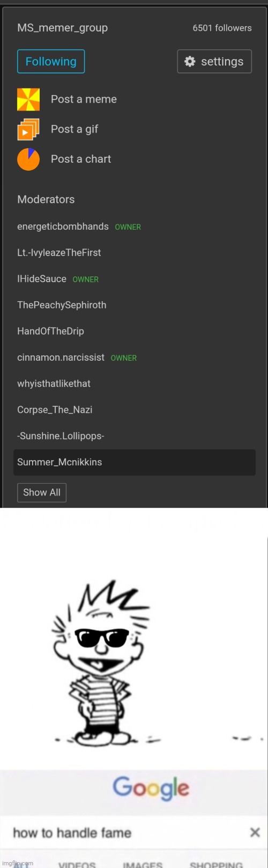Open the Videos search tab
This screenshot has height=868, width=268.
pos(77,864)
